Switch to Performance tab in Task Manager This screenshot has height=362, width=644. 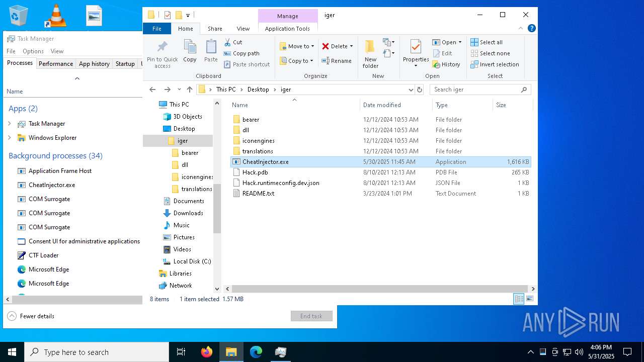[56, 64]
